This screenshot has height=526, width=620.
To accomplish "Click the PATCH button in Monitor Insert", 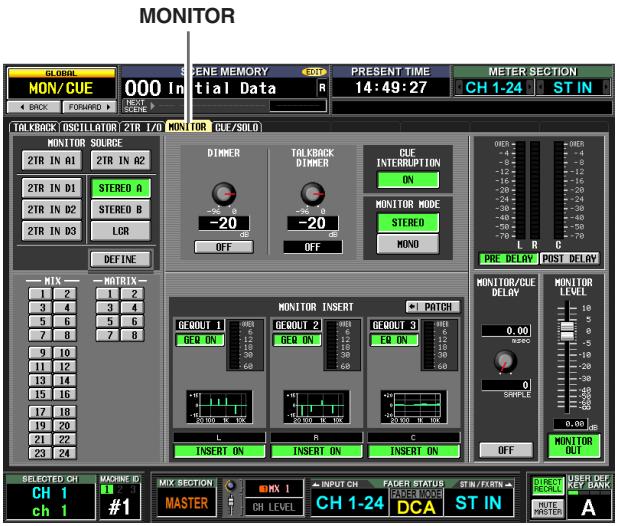I will [433, 307].
